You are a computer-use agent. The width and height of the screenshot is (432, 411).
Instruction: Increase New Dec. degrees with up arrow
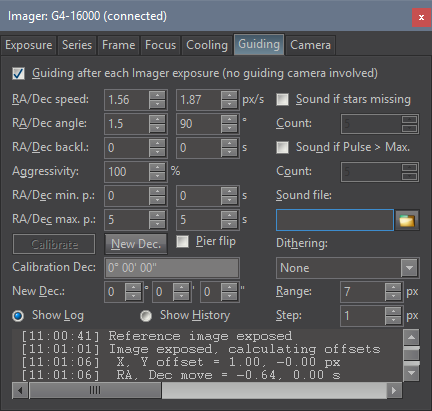tap(133, 287)
